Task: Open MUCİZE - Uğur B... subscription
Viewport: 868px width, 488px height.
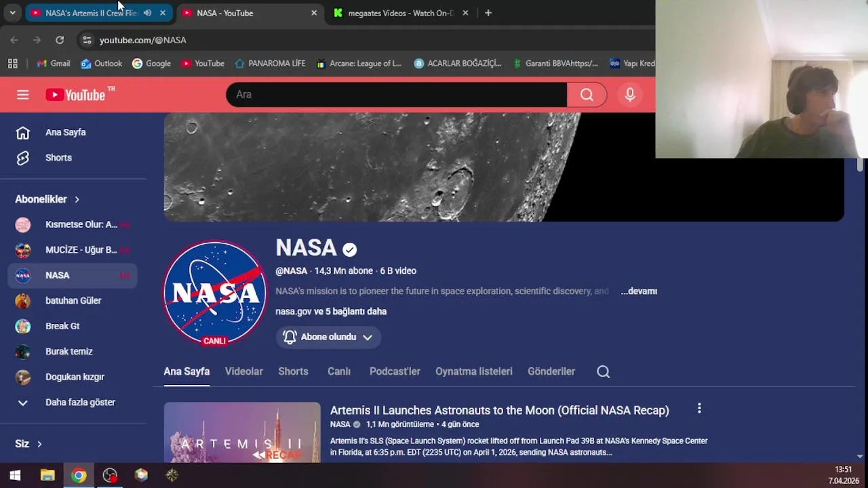Action: (x=73, y=249)
